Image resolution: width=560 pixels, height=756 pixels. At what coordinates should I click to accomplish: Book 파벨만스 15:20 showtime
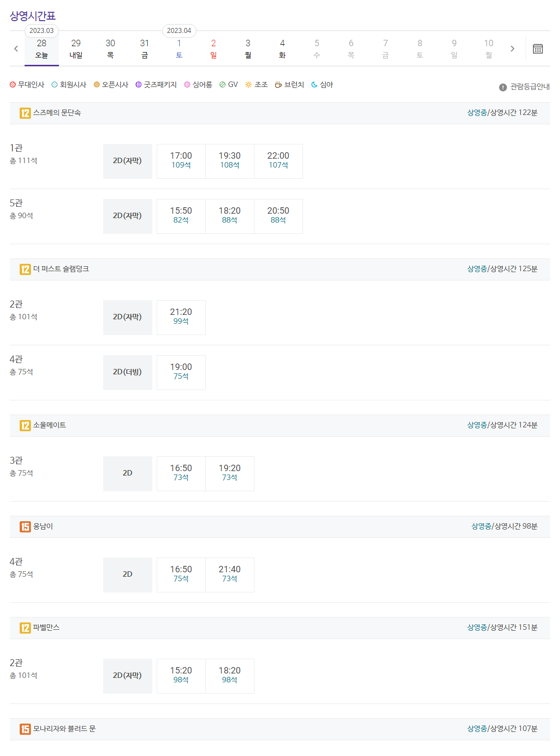coord(181,676)
